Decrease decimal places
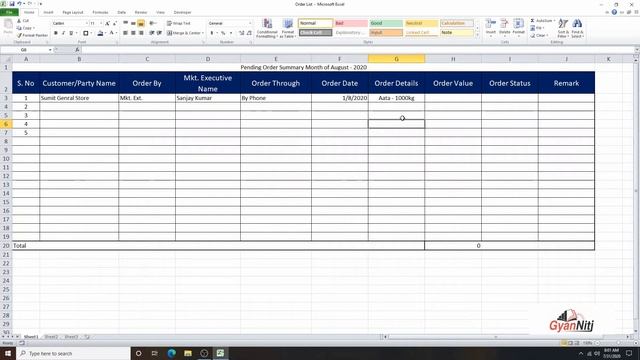Image resolution: width=640 pixels, height=360 pixels. tap(249, 33)
